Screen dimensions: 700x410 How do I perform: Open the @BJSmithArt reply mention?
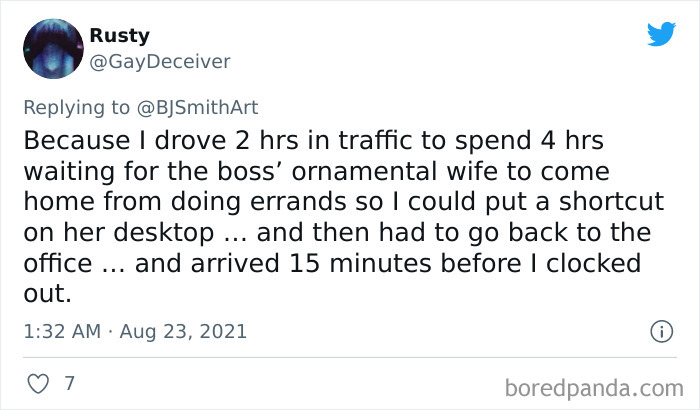tap(197, 108)
